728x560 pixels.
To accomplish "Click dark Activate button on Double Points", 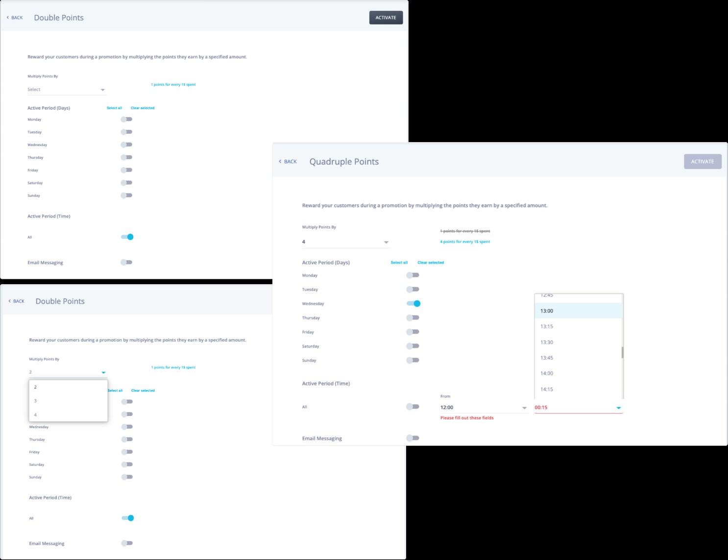I will coord(386,18).
